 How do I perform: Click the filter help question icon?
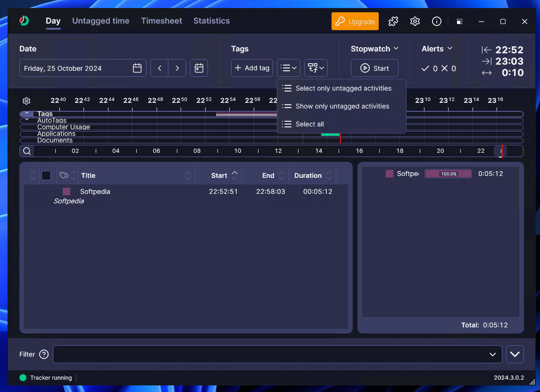[x=44, y=354]
